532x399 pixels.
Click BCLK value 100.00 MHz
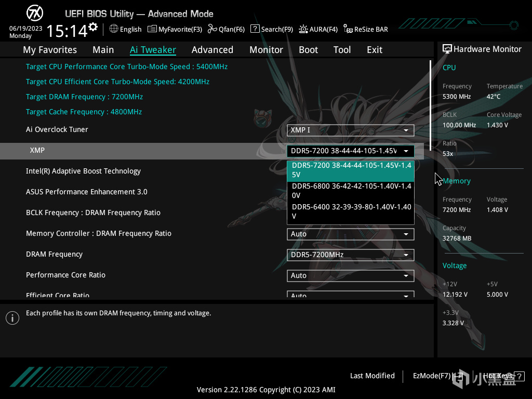[x=459, y=125]
